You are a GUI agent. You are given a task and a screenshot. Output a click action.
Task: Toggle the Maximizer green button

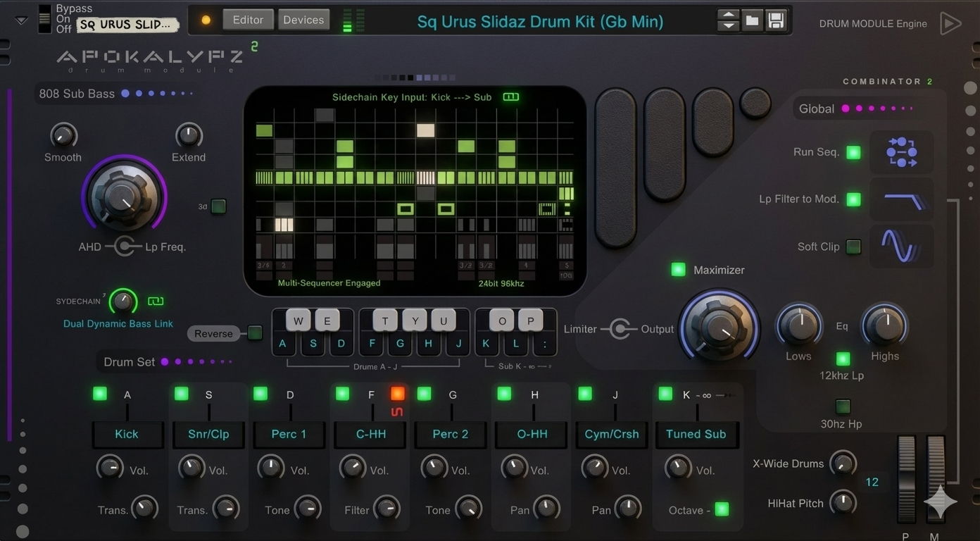[x=678, y=269]
